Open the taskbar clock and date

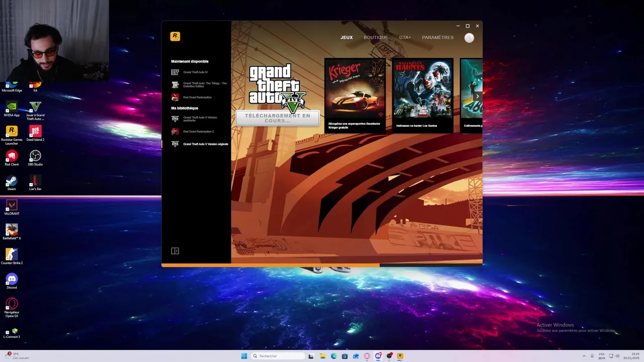[631, 356]
